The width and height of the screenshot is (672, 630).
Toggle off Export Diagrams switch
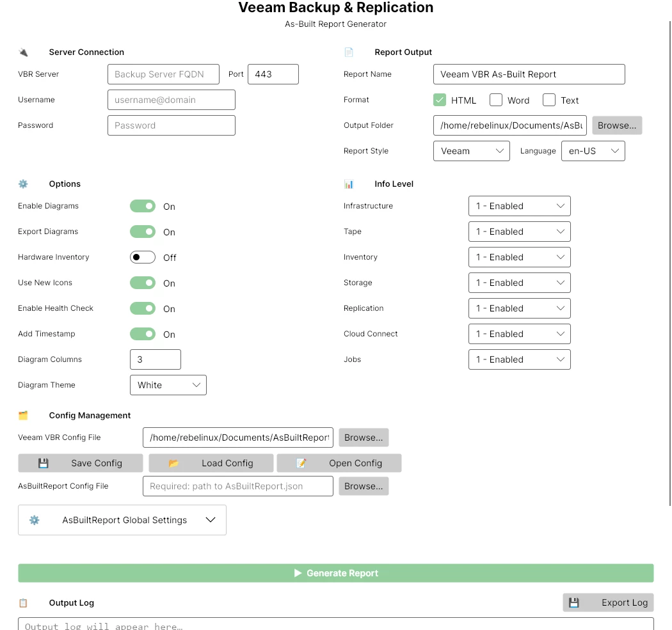point(143,232)
